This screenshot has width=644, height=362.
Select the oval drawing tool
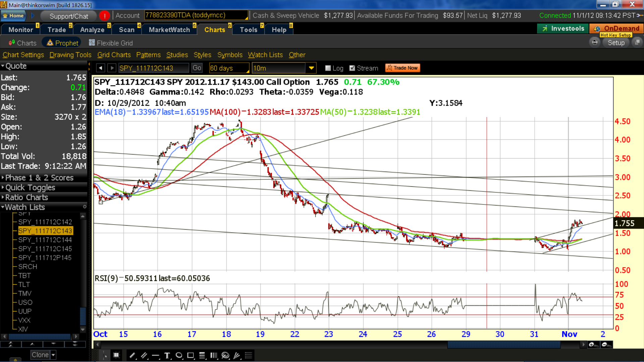click(x=179, y=356)
